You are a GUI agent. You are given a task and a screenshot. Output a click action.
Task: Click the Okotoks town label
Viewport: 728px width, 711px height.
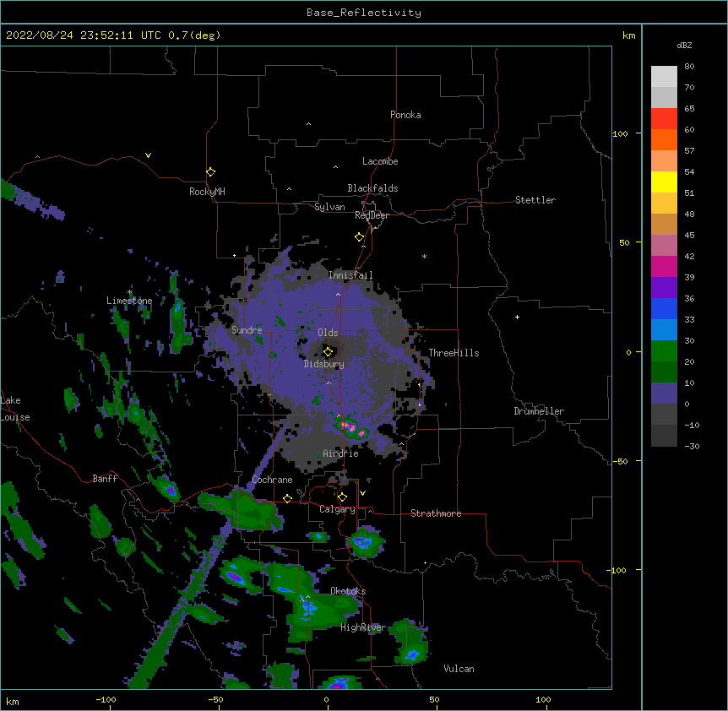(x=348, y=591)
